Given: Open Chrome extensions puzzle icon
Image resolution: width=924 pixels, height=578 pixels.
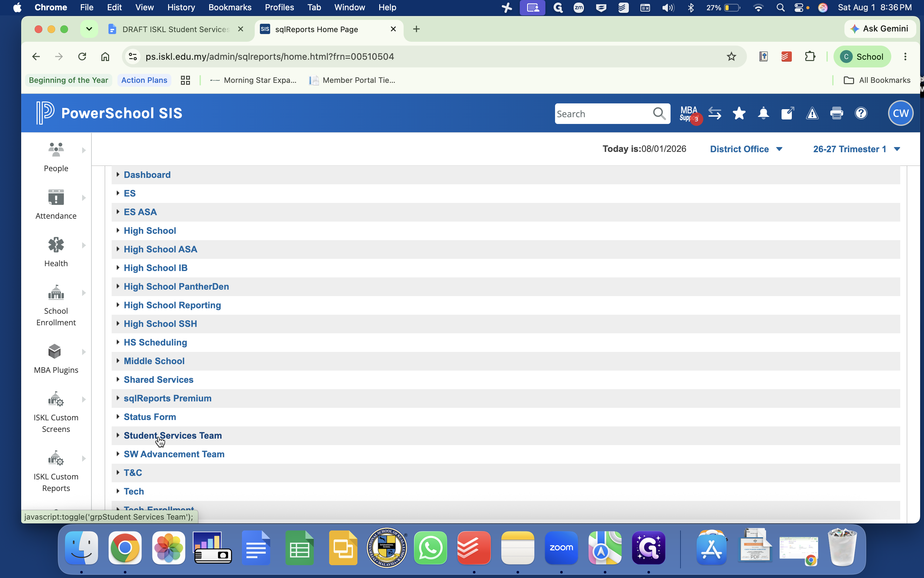Looking at the screenshot, I should (x=810, y=57).
